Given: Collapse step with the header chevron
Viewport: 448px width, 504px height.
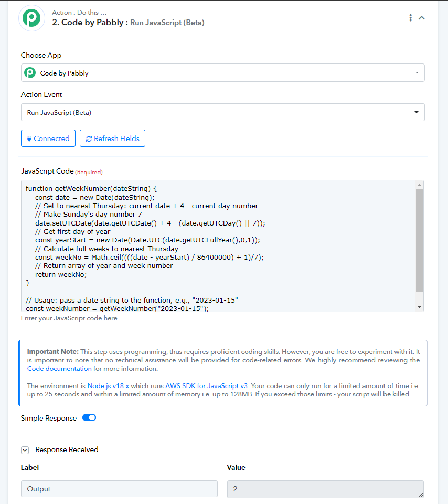Looking at the screenshot, I should (421, 18).
